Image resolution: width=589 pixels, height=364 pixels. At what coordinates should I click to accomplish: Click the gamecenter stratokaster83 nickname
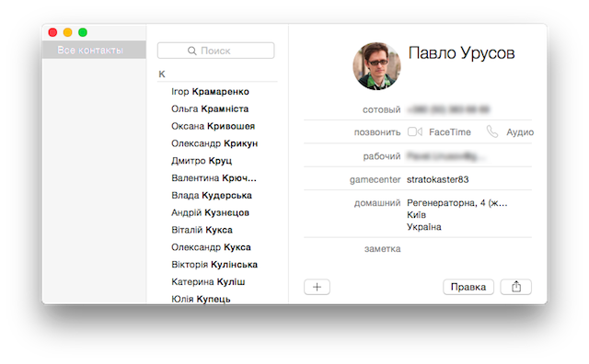coord(438,179)
